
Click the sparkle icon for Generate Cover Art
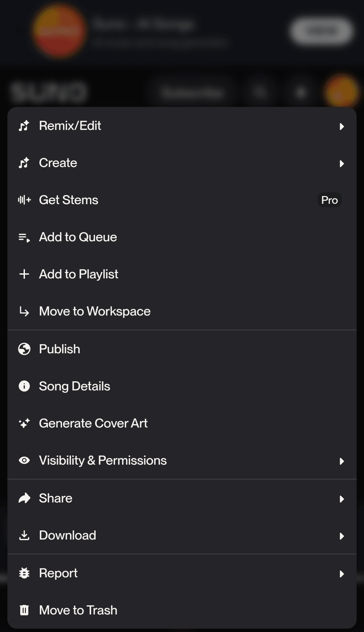(x=24, y=423)
